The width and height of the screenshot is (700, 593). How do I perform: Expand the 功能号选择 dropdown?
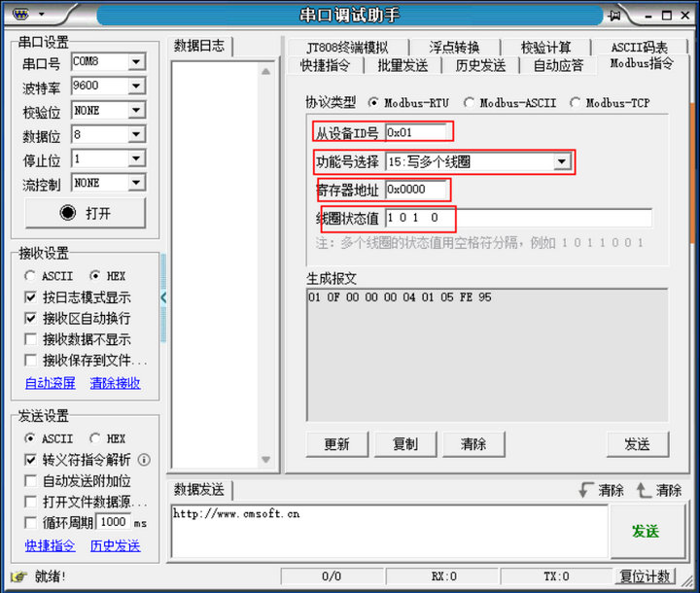pos(562,161)
